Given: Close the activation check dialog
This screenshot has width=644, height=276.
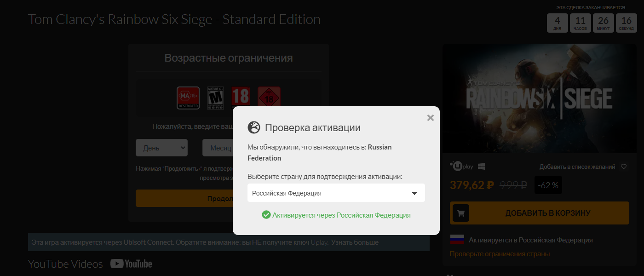Looking at the screenshot, I should [x=430, y=118].
